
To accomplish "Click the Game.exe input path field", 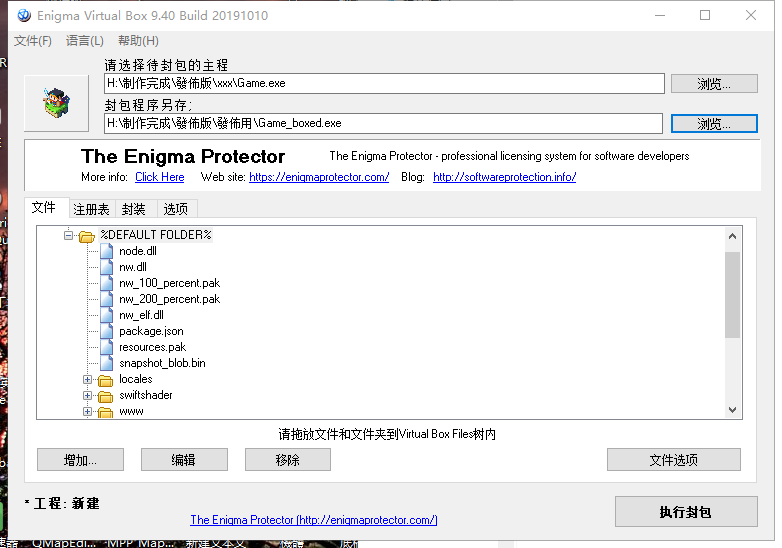I will pyautogui.click(x=385, y=83).
